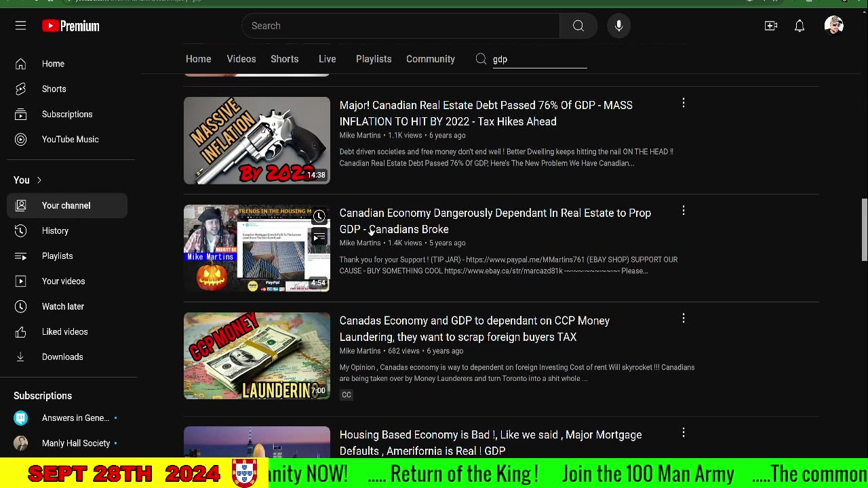Open options for CCP Money Laundering video
Image resolution: width=868 pixels, height=488 pixels.
[684, 319]
